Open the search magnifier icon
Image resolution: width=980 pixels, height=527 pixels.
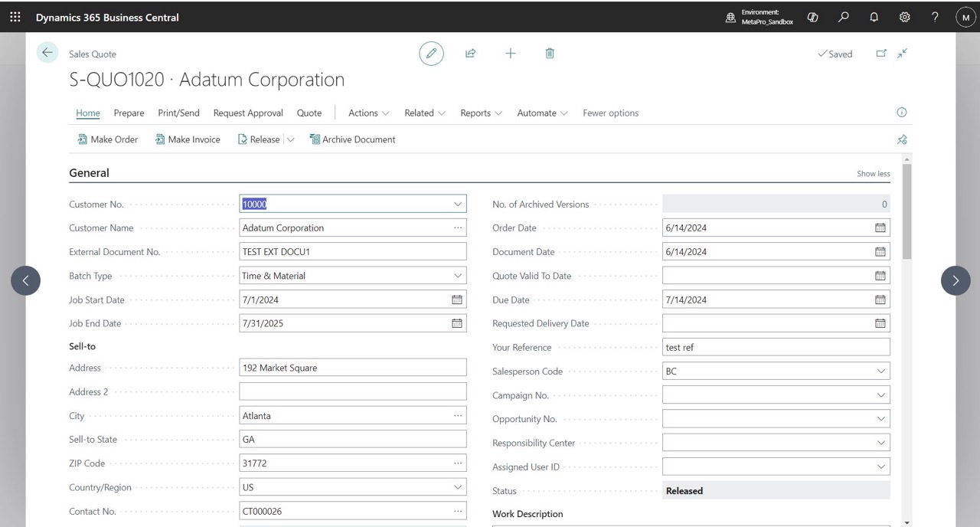pyautogui.click(x=844, y=17)
